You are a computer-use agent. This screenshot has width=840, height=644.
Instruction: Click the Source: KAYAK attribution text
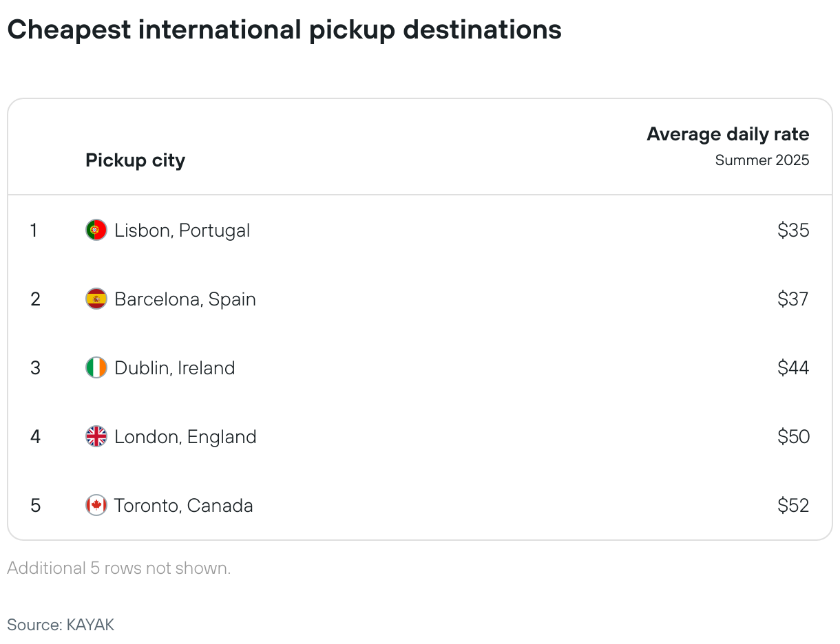(x=61, y=625)
